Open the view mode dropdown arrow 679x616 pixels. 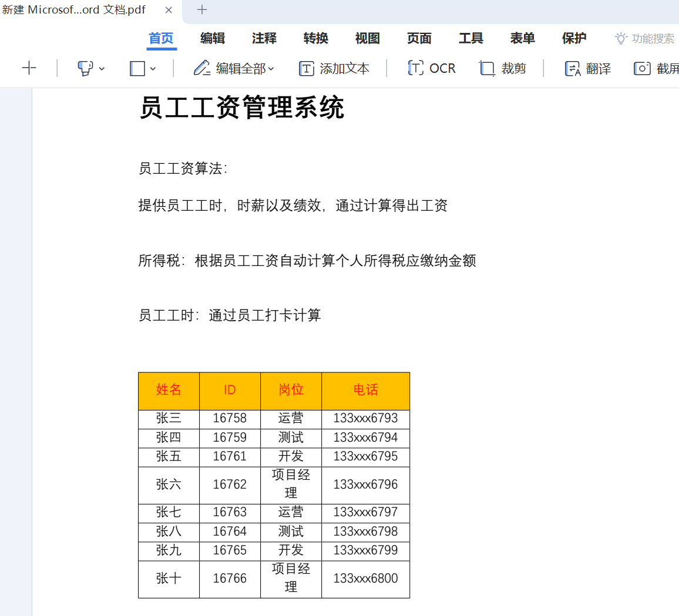(x=152, y=69)
